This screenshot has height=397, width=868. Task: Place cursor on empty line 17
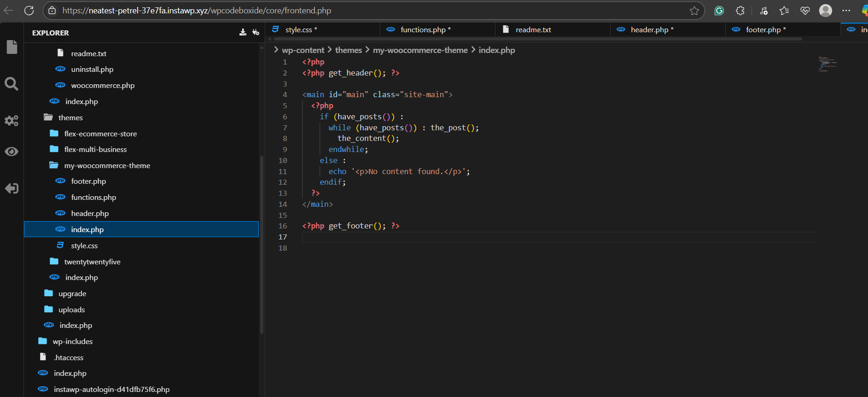559,237
